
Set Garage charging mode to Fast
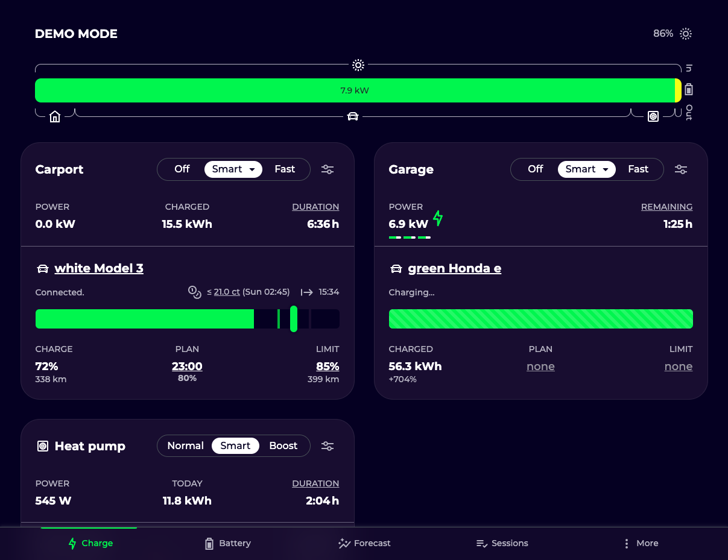coord(638,169)
